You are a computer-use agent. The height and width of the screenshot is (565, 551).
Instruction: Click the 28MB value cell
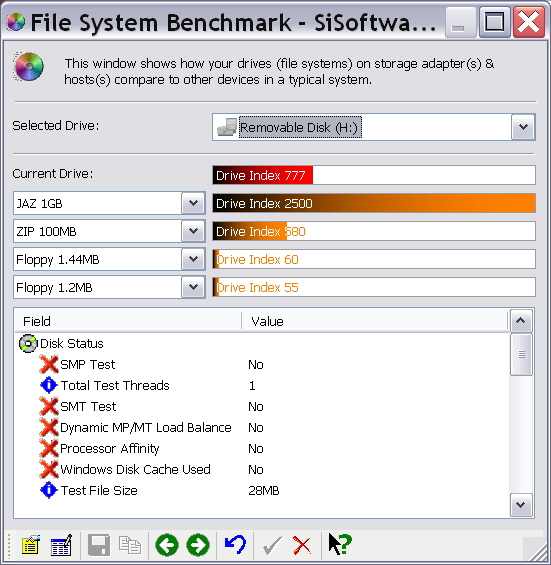point(264,491)
